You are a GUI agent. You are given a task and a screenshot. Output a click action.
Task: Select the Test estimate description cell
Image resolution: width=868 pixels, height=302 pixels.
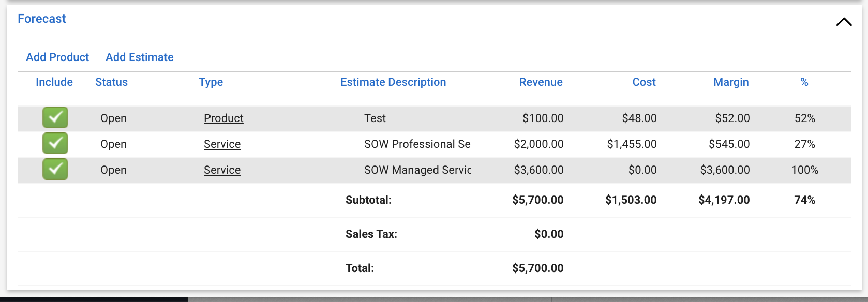click(375, 118)
